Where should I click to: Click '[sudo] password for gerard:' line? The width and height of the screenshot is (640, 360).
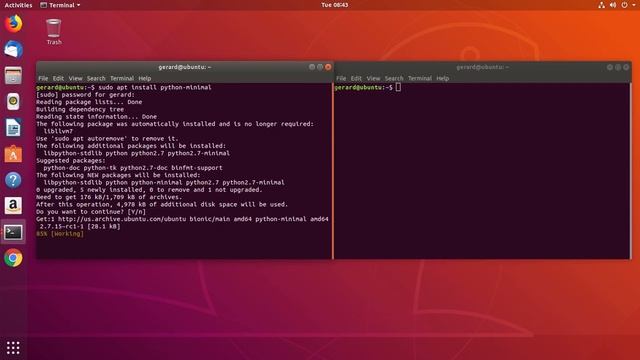(x=85, y=95)
